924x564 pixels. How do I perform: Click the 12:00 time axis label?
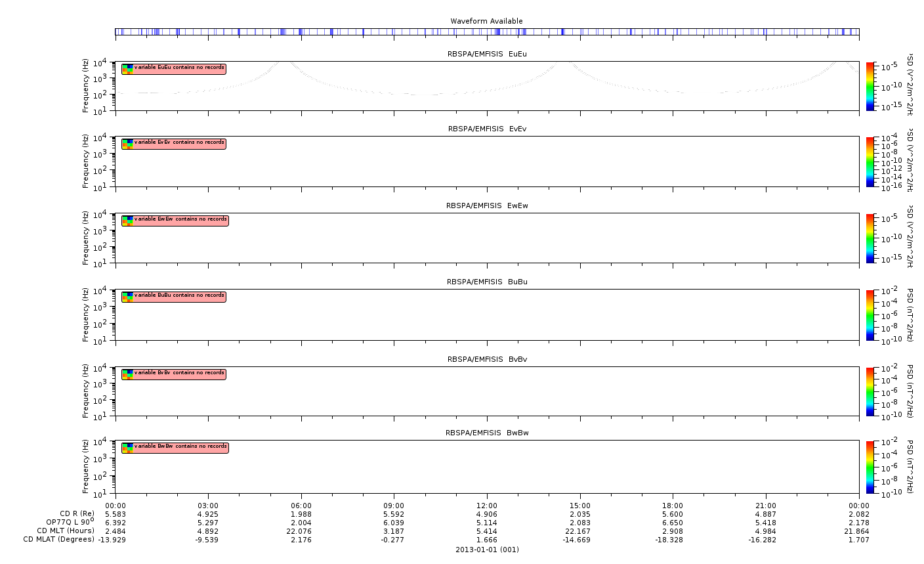point(487,506)
